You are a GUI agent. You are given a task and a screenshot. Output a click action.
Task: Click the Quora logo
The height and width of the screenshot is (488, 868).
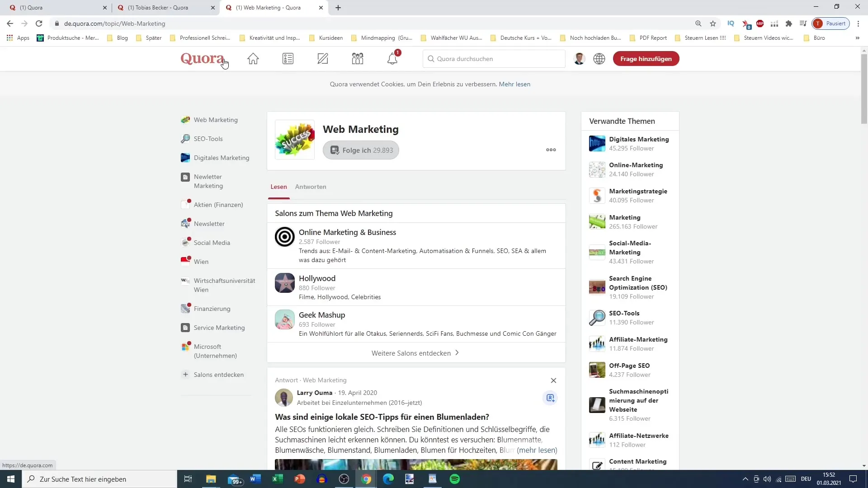click(x=202, y=59)
